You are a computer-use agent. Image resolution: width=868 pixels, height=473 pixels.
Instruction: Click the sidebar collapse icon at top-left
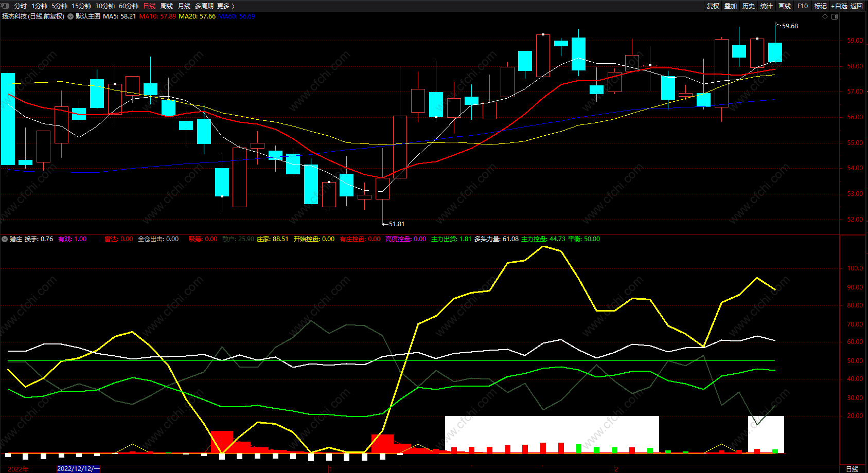[x=5, y=6]
